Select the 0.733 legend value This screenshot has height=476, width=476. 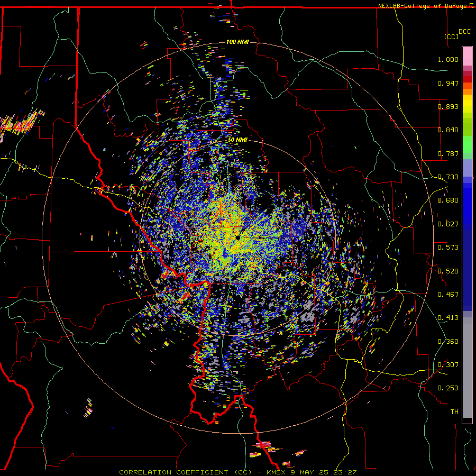[x=448, y=177]
